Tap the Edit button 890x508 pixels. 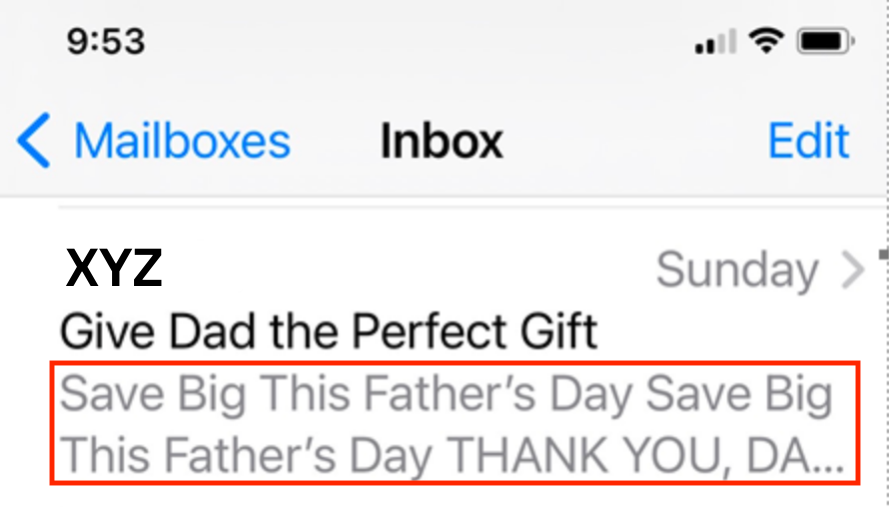808,142
